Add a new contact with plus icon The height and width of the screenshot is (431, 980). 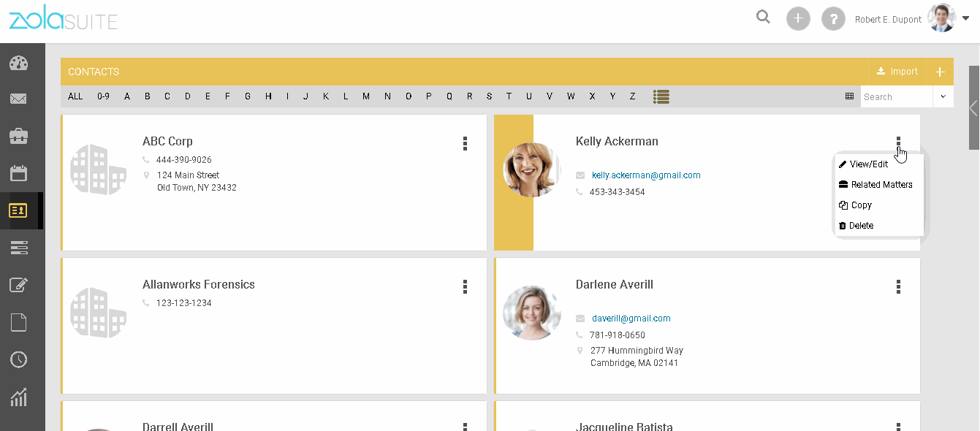(x=940, y=72)
